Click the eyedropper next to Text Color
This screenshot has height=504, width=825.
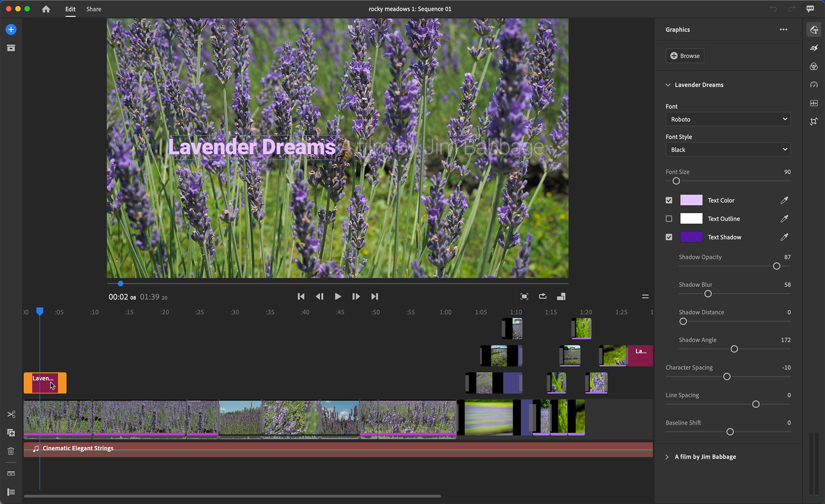point(784,200)
